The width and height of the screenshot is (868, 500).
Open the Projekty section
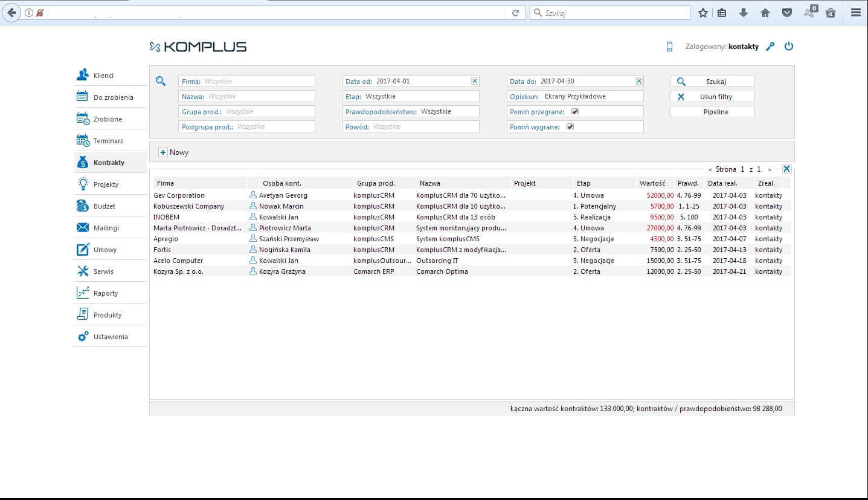110,184
